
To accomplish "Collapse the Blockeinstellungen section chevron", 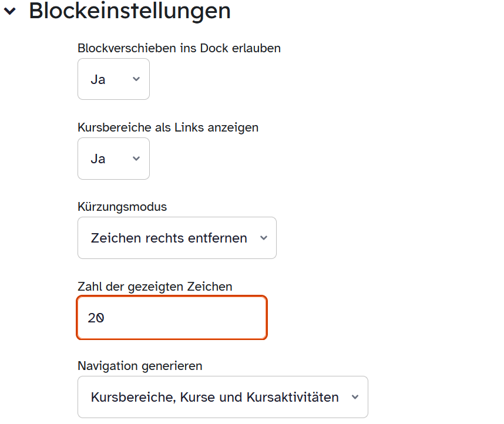I will pos(10,11).
